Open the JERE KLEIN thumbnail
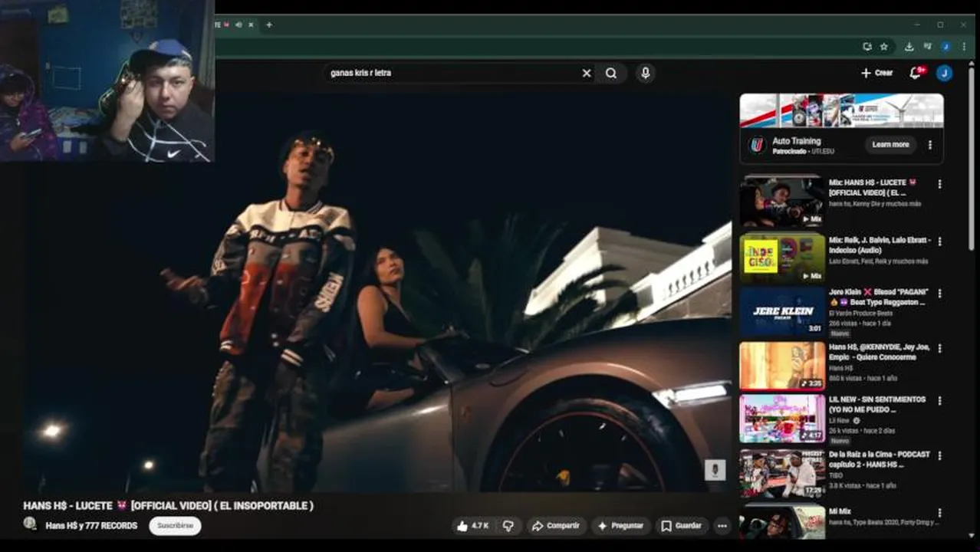Image resolution: width=980 pixels, height=552 pixels. coord(782,311)
